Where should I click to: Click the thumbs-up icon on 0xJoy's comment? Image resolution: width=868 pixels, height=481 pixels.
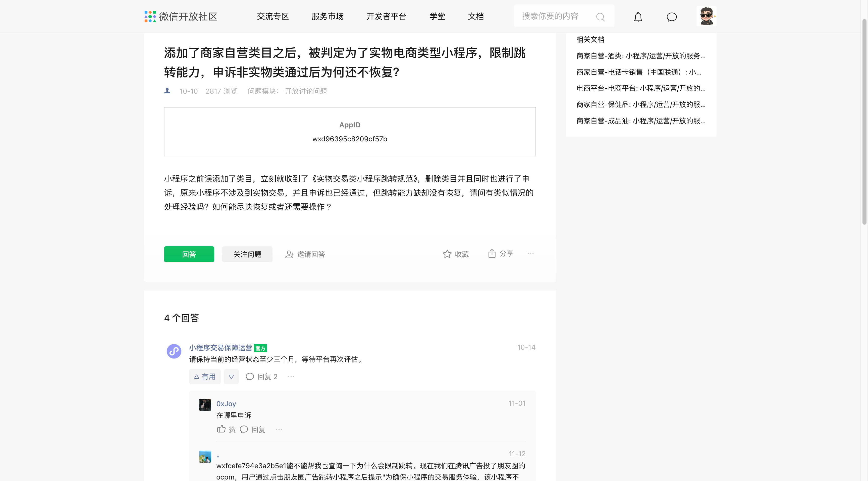coord(221,429)
